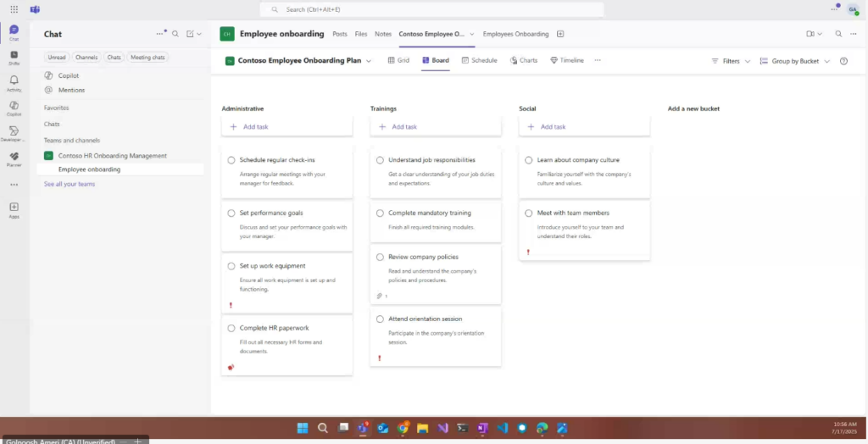Open Copilot in the left rail
The height and width of the screenshot is (444, 868).
[x=14, y=108]
